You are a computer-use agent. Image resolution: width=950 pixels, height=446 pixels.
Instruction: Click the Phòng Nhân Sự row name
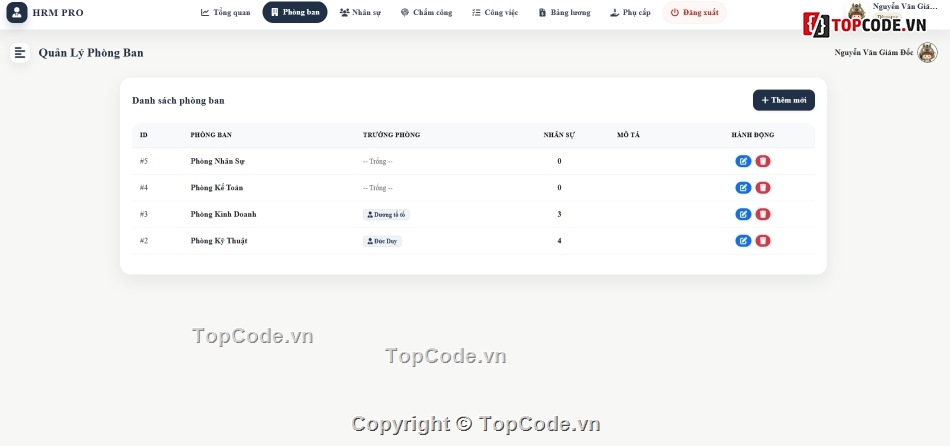pyautogui.click(x=218, y=161)
